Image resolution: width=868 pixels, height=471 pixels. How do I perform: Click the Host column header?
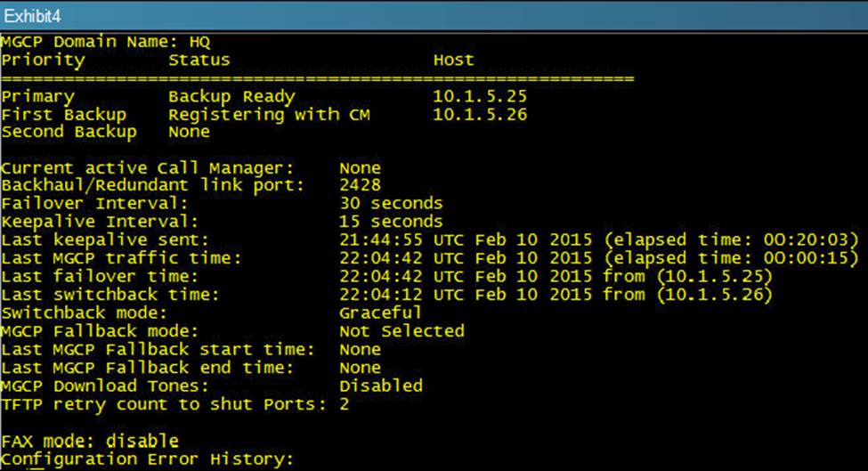[x=453, y=61]
